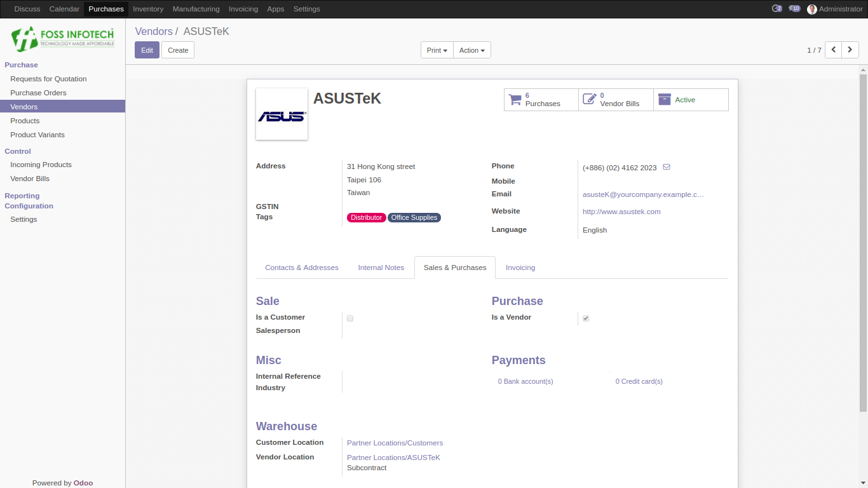Open the 0 Vendor Bills stat button
This screenshot has height=488, width=868.
point(616,100)
